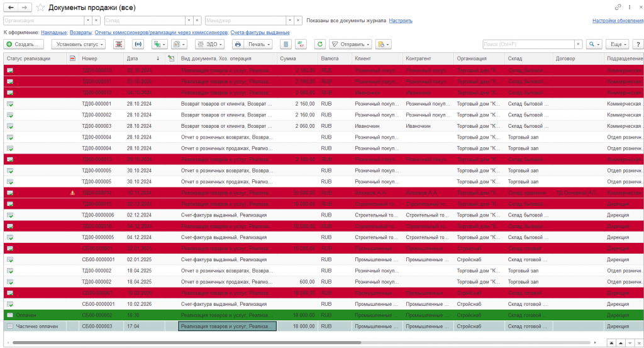Click the Дт/Кт postings icon
This screenshot has width=644, height=348.
pyautogui.click(x=302, y=45)
